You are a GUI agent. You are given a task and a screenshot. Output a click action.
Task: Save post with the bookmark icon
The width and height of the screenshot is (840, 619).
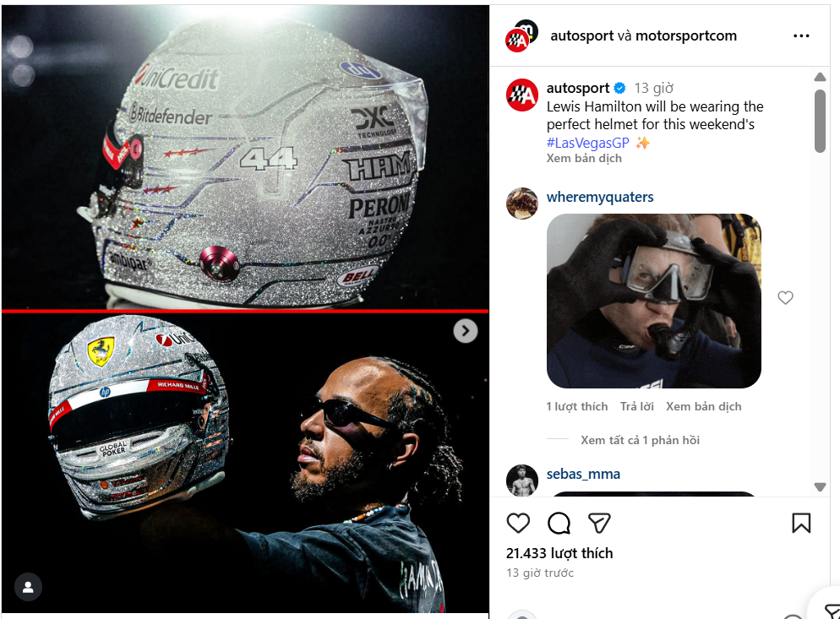pos(801,523)
